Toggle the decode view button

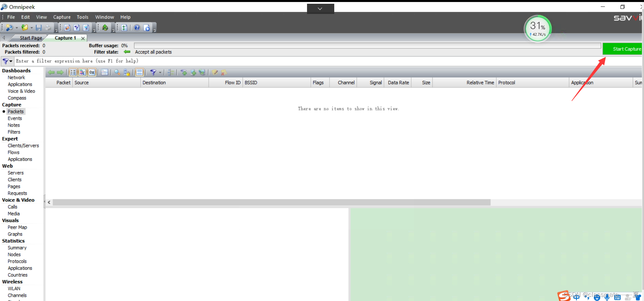(x=82, y=72)
